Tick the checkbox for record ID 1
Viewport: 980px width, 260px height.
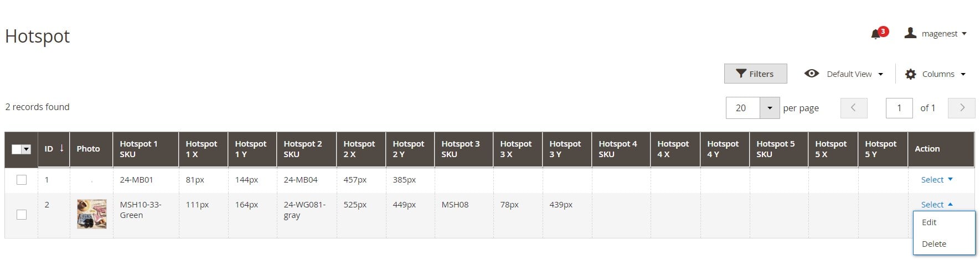[22, 180]
